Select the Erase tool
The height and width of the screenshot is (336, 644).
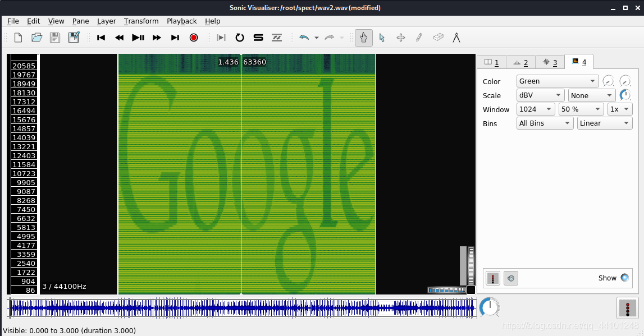coord(439,38)
